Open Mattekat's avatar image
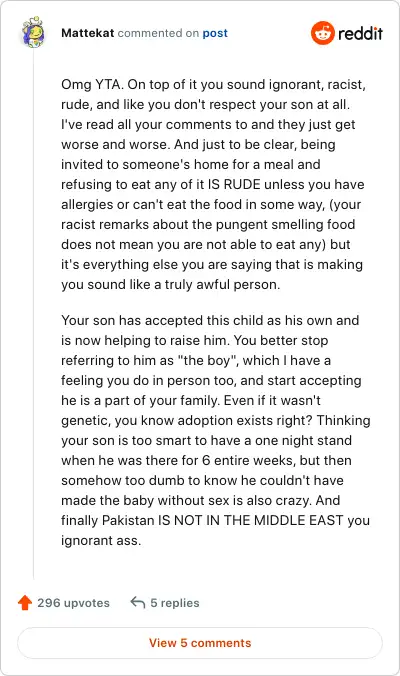 (34, 33)
